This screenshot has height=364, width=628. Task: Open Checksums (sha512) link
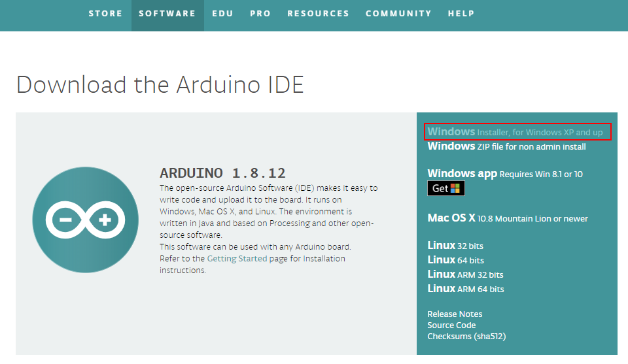click(466, 337)
